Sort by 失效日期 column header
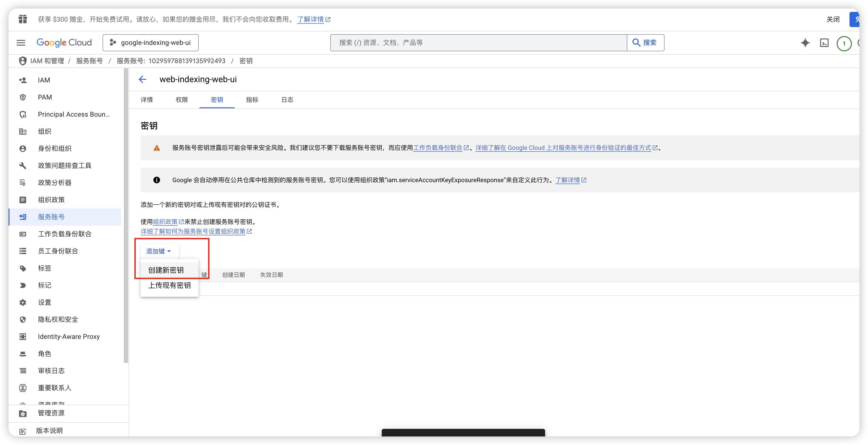The height and width of the screenshot is (445, 868). coord(271,275)
